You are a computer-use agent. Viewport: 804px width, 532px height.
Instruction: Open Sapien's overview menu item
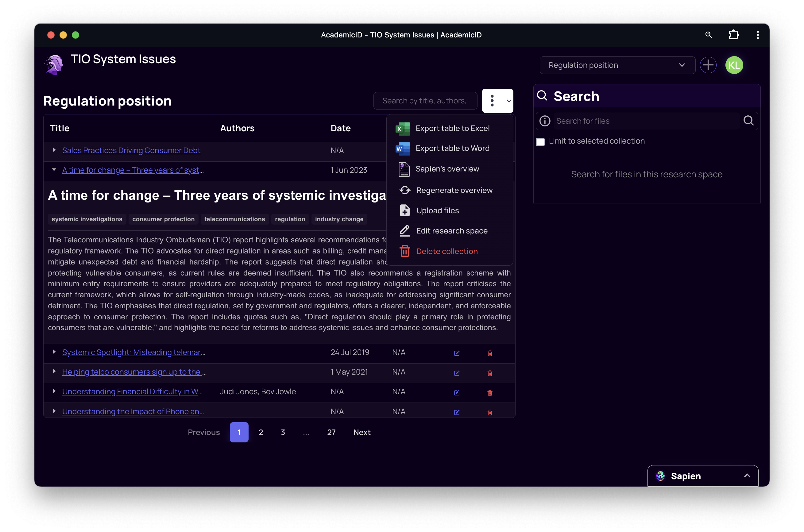click(x=449, y=169)
